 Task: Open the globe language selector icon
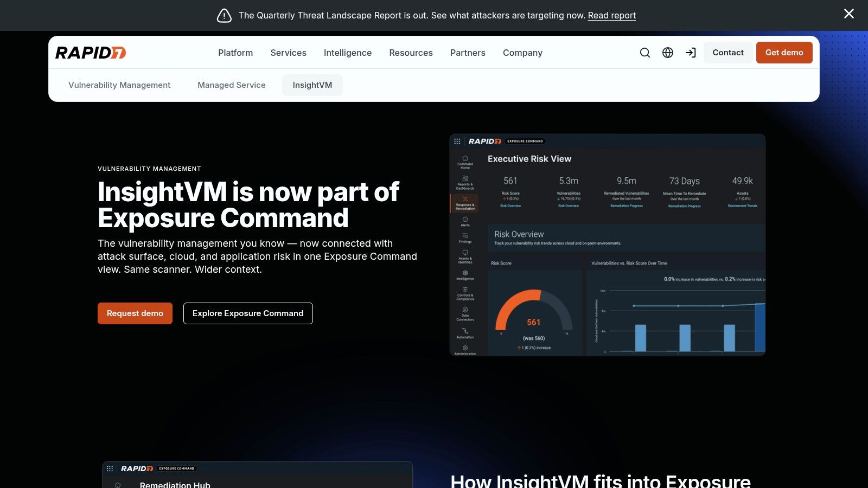pyautogui.click(x=668, y=53)
